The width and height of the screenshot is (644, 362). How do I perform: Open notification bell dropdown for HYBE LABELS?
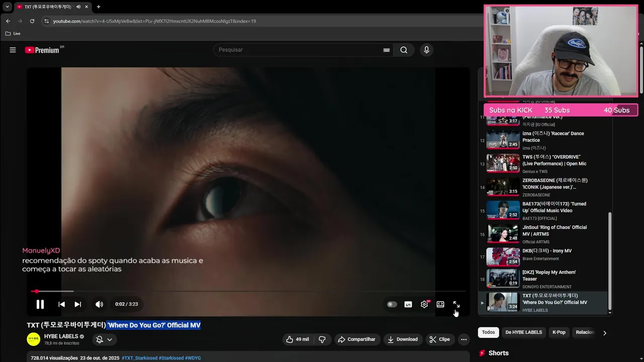(104, 339)
